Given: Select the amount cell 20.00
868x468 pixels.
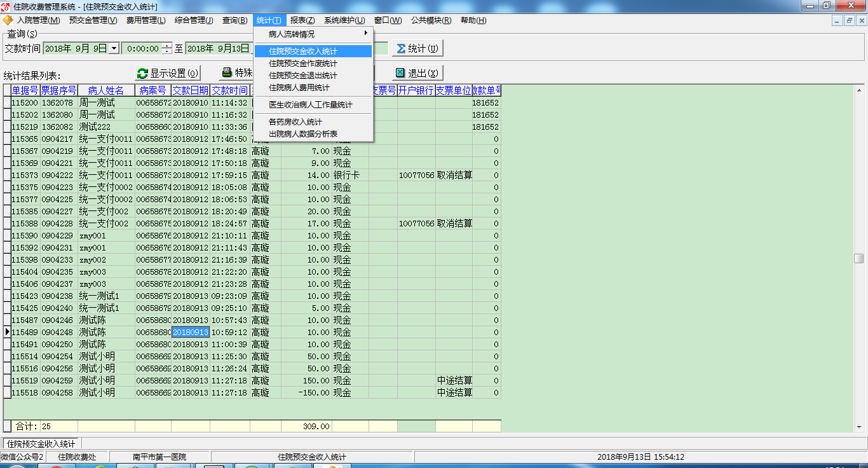Looking at the screenshot, I should pos(306,211).
